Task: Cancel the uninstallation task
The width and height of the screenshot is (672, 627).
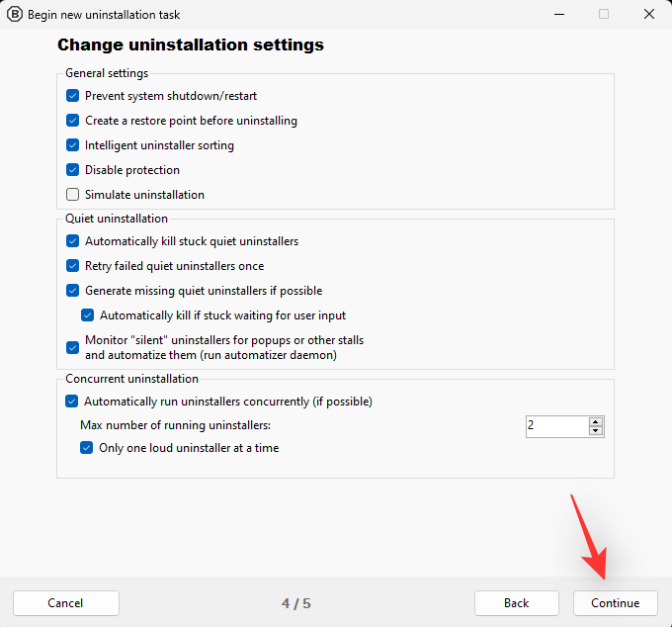Action: coord(65,603)
